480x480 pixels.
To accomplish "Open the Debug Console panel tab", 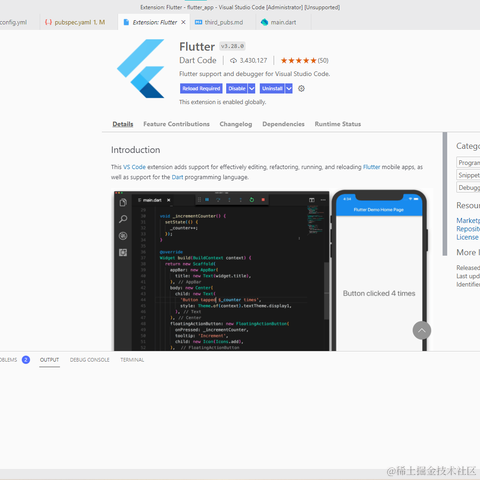I will [x=90, y=360].
